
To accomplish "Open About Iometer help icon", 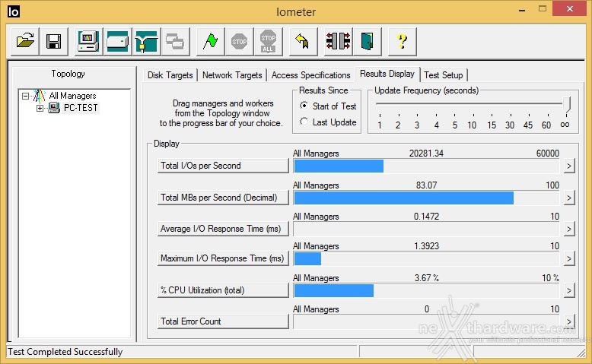I will 403,41.
